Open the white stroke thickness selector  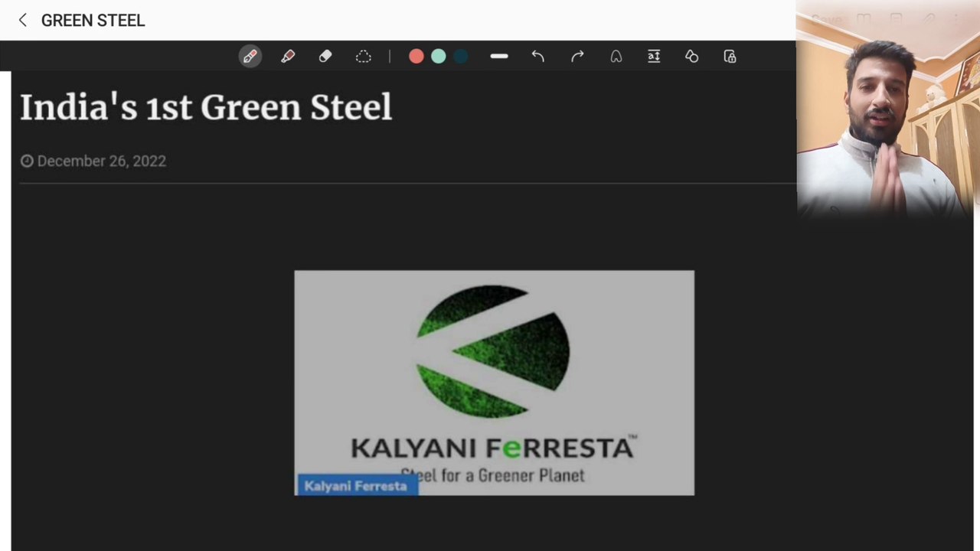[499, 57]
